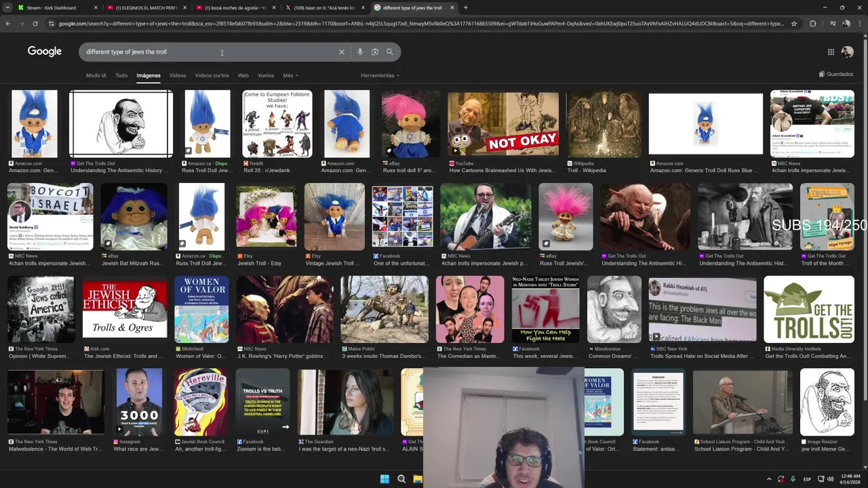The width and height of the screenshot is (868, 488).
Task: Open the Chrome extensions puzzle icon
Action: 813,24
